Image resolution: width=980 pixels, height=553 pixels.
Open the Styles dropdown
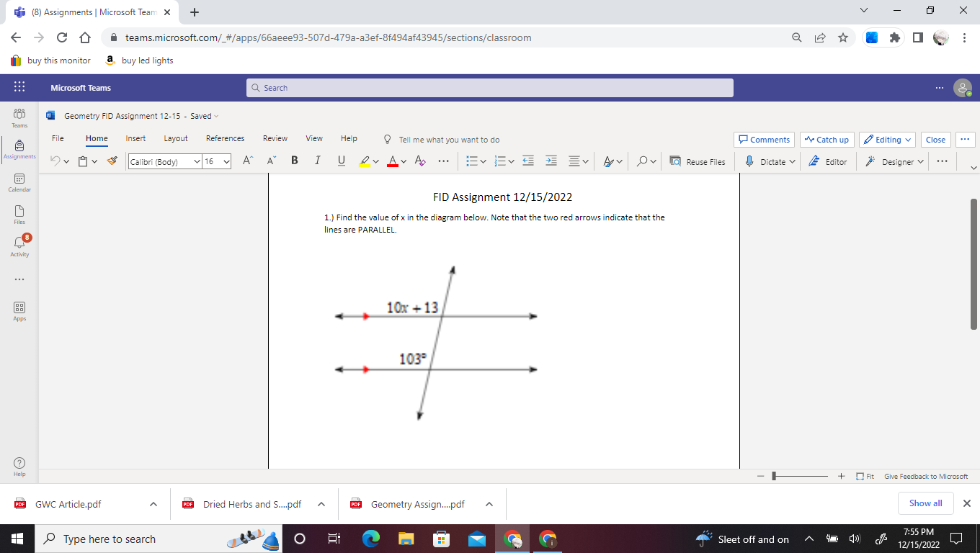(x=612, y=161)
